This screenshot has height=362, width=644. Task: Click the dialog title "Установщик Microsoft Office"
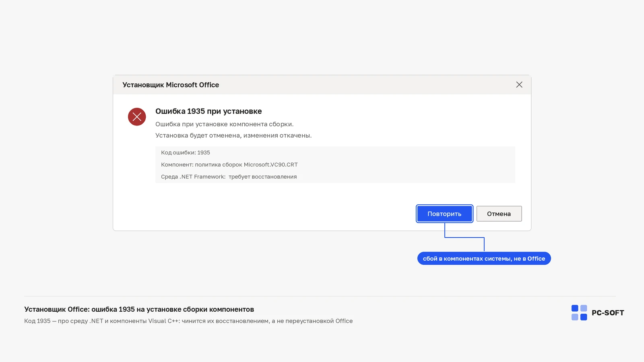[171, 85]
